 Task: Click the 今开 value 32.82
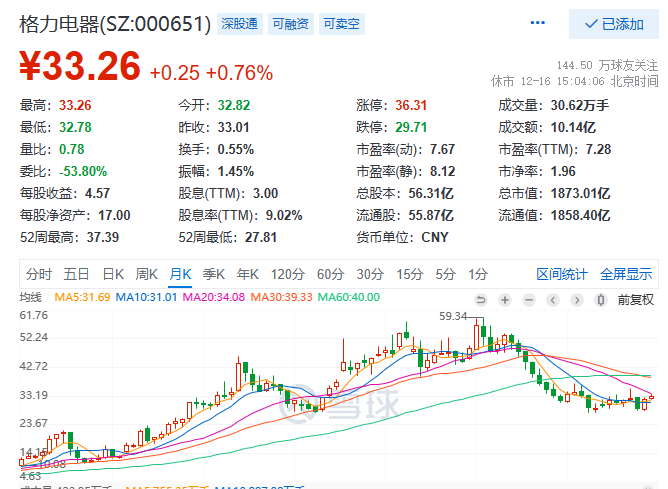[x=234, y=105]
